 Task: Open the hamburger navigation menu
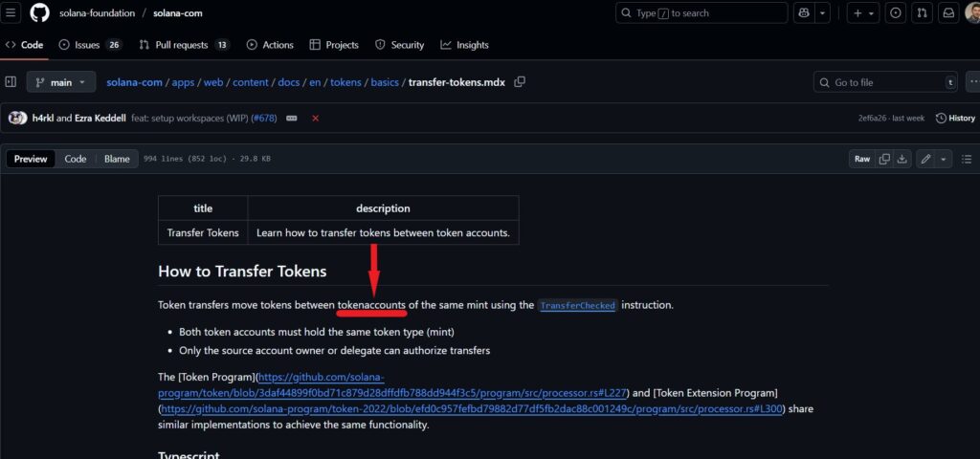[x=11, y=13]
